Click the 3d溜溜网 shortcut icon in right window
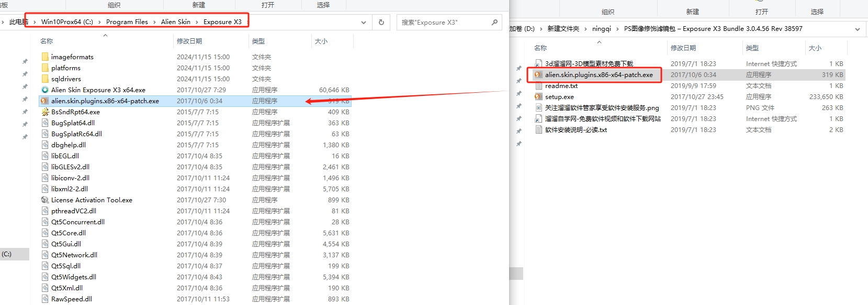Screen dimensions: 868x305 point(538,63)
